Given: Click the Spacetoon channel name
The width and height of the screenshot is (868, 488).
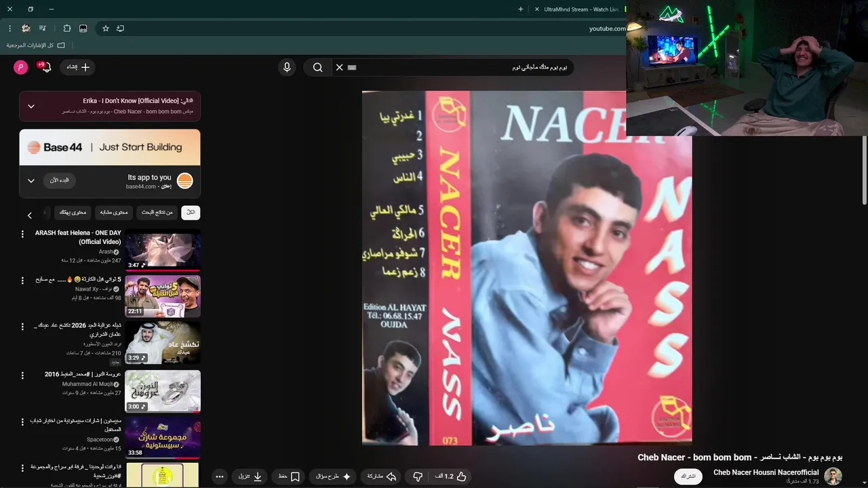Looking at the screenshot, I should (100, 439).
